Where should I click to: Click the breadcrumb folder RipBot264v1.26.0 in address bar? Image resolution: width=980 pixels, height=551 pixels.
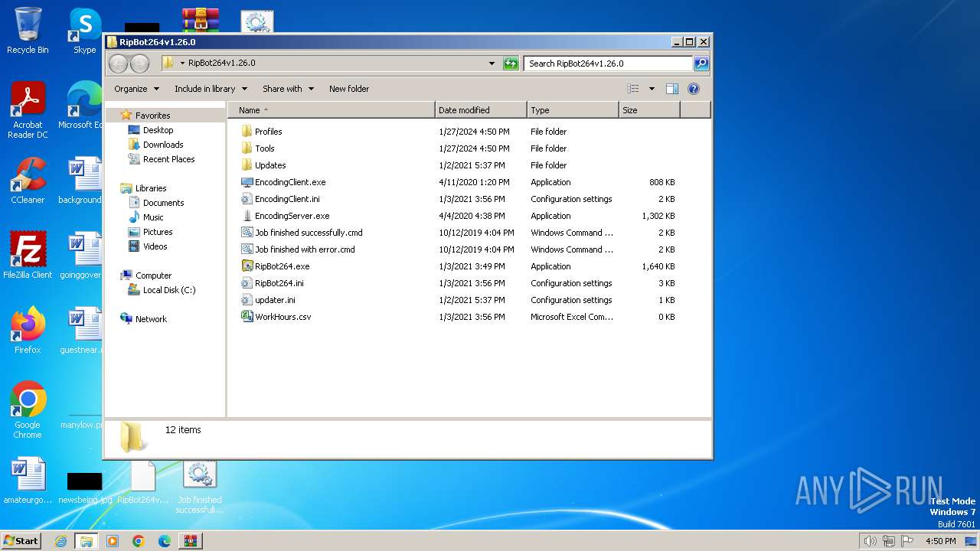click(221, 64)
